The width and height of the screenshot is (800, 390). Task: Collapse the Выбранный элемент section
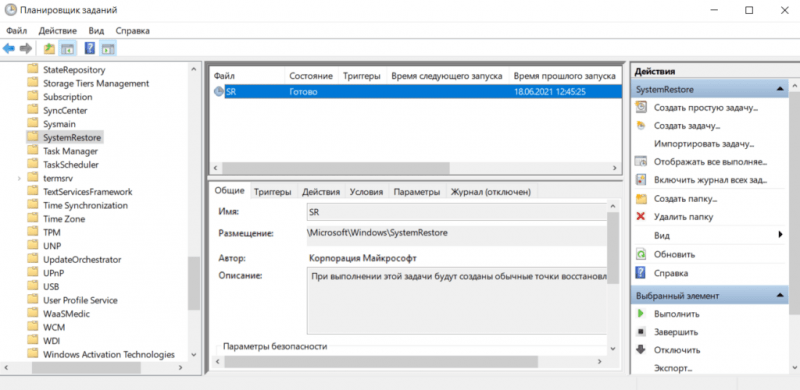point(780,296)
